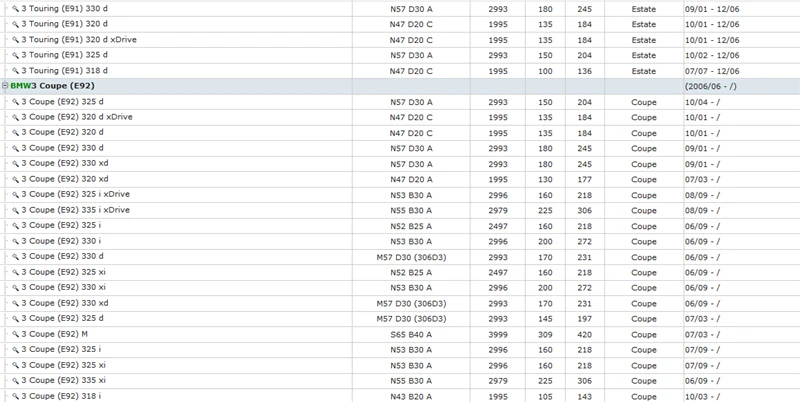The height and width of the screenshot is (402, 800).
Task: Click magnifier icon for Coupe 325 d with N57 engine
Action: 15,102
